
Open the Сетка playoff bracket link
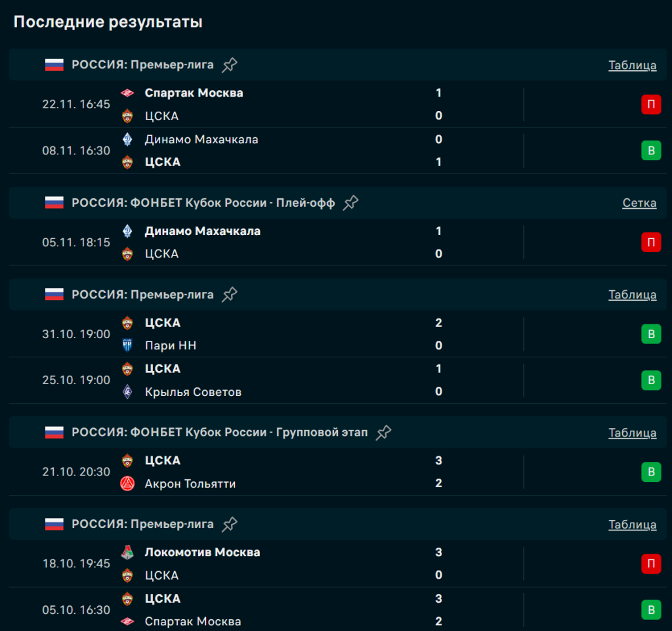point(639,203)
